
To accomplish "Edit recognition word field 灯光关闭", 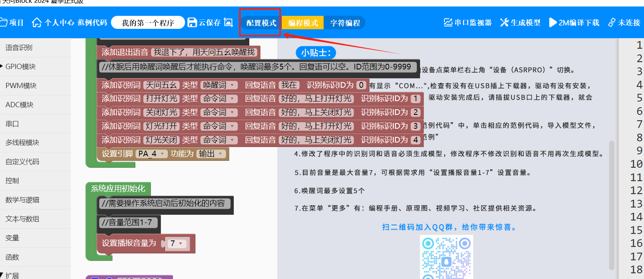I will click(161, 140).
